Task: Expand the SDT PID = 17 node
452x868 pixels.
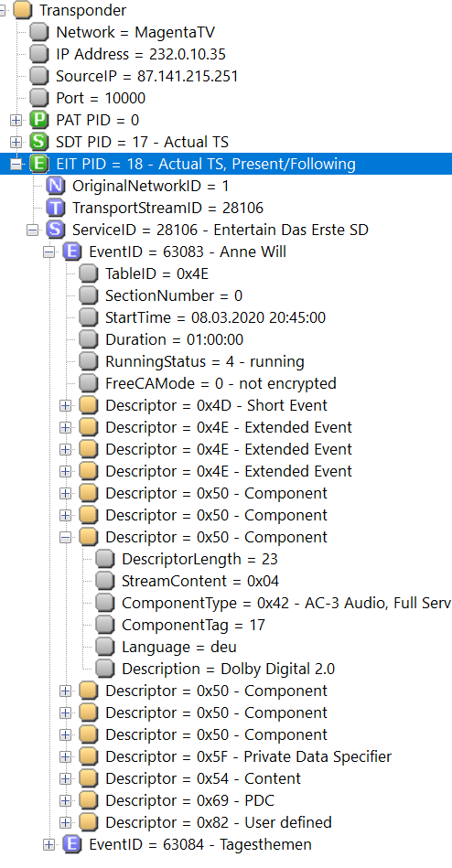Action: coord(16,143)
